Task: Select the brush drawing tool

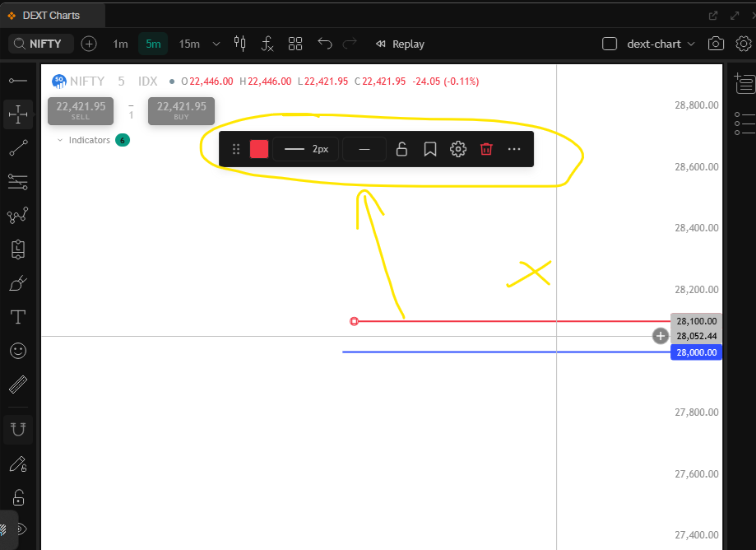Action: coord(18,283)
